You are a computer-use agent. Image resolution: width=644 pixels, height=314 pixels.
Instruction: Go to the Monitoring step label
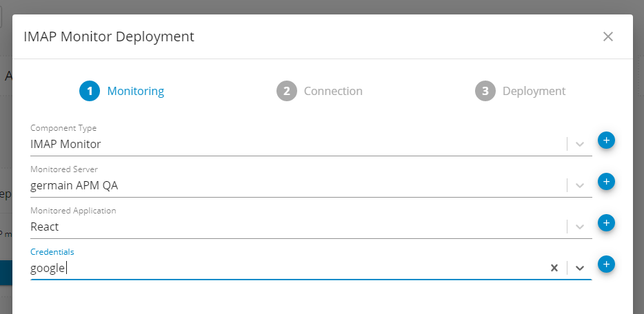pos(136,91)
